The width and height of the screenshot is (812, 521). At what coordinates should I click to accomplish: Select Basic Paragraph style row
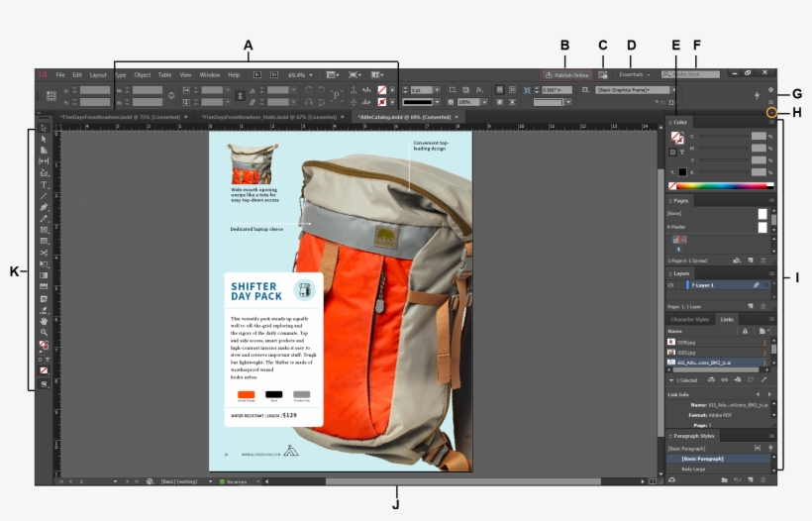pyautogui.click(x=719, y=459)
